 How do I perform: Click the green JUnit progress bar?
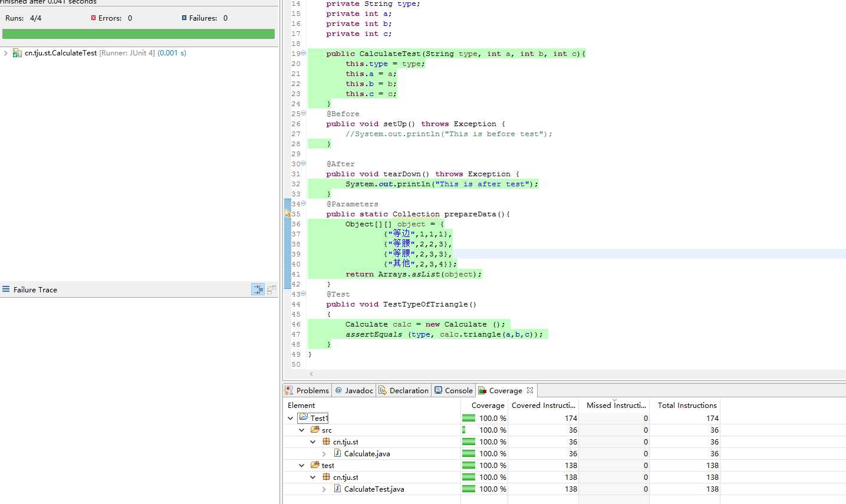point(139,34)
